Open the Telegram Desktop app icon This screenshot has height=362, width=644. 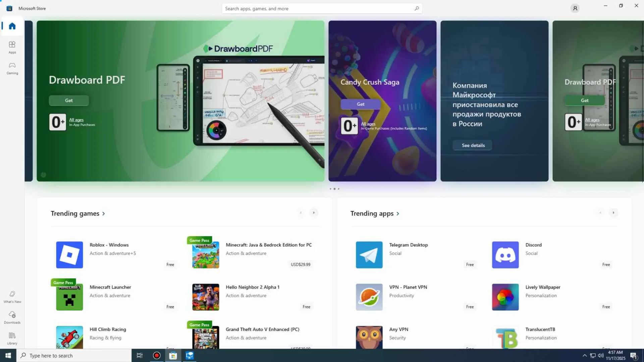(x=369, y=255)
